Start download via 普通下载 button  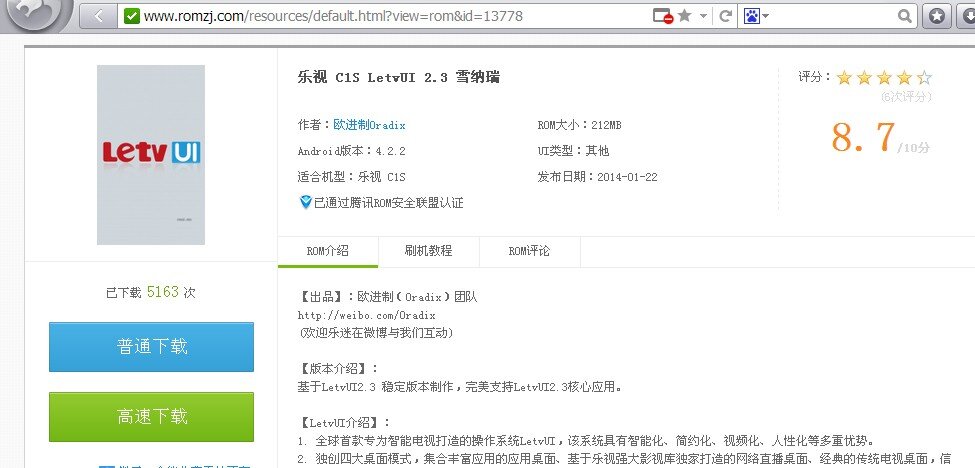pyautogui.click(x=151, y=347)
